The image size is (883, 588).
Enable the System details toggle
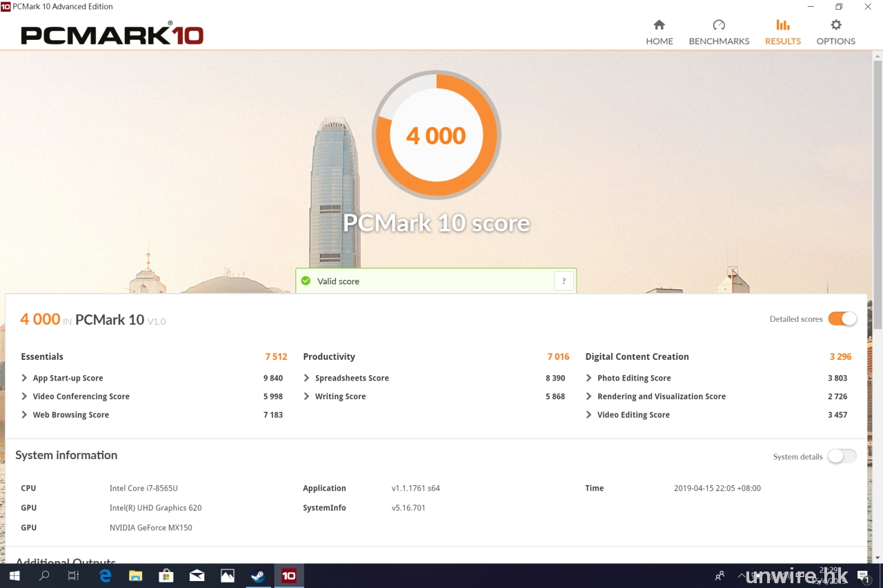[x=842, y=456]
